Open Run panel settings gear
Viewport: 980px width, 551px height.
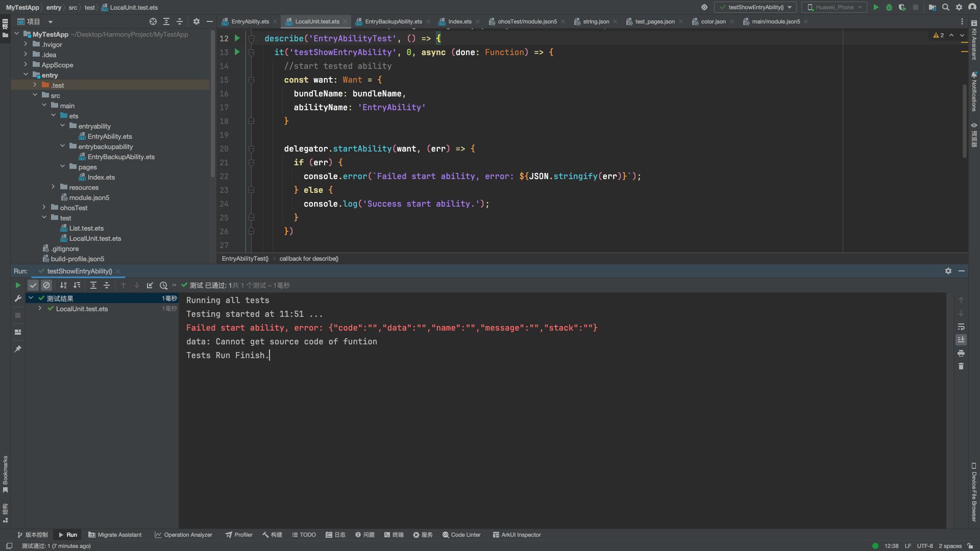coord(948,271)
